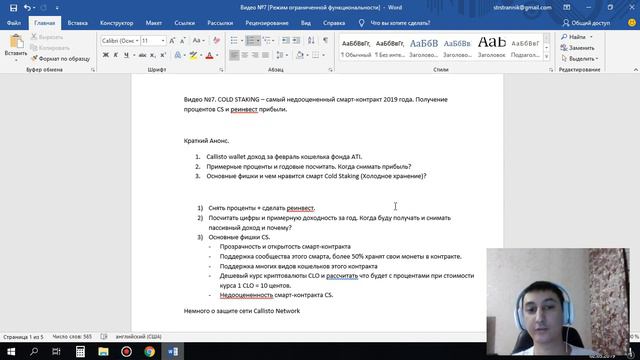Click Формат по образцу format painter
The image size is (640, 360).
(x=60, y=59)
